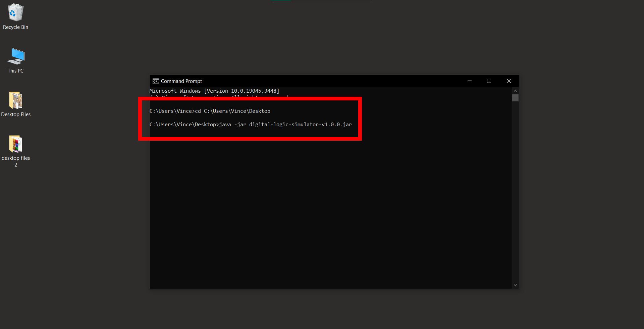Viewport: 644px width, 329px height.
Task: Click the scrollbar thumb in the console
Action: pos(515,98)
